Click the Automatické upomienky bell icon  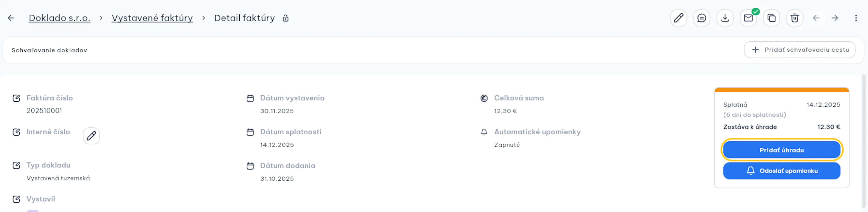point(484,132)
